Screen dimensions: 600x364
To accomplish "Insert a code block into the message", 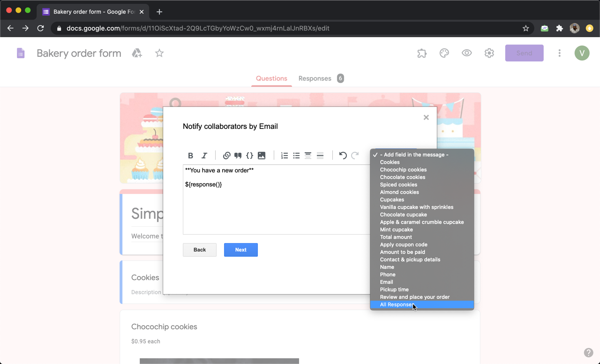I will coord(249,155).
